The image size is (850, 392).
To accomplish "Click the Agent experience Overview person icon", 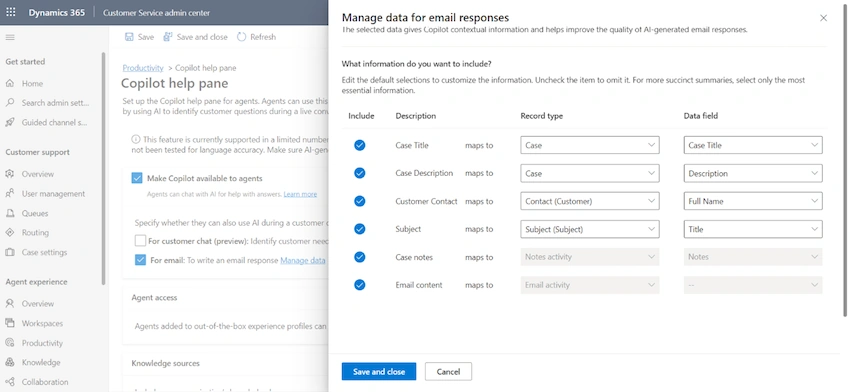I will point(10,304).
